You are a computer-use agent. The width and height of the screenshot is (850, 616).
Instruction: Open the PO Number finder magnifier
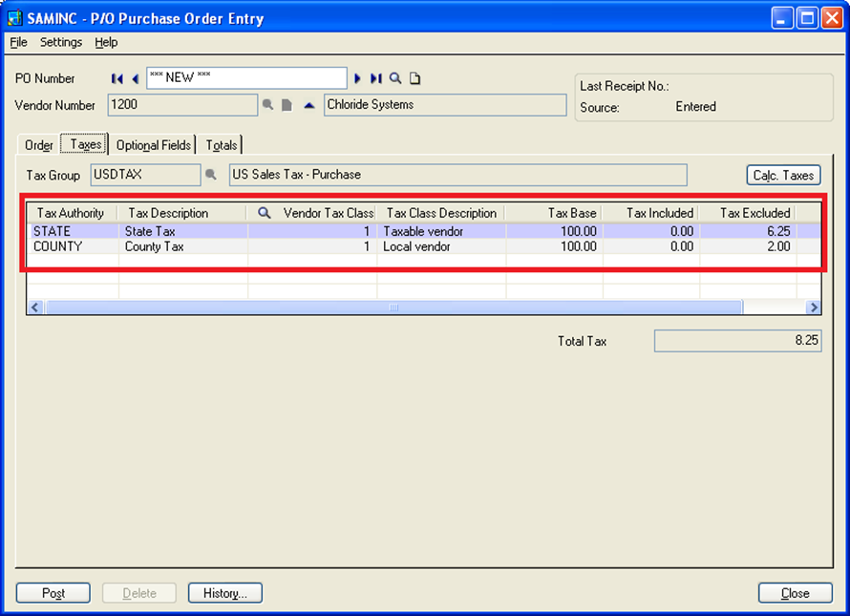[395, 78]
